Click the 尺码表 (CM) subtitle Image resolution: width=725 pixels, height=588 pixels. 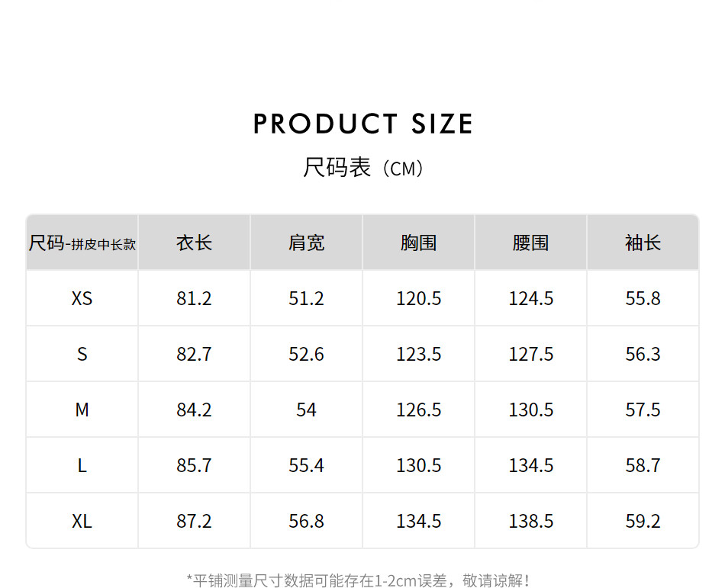362,168
